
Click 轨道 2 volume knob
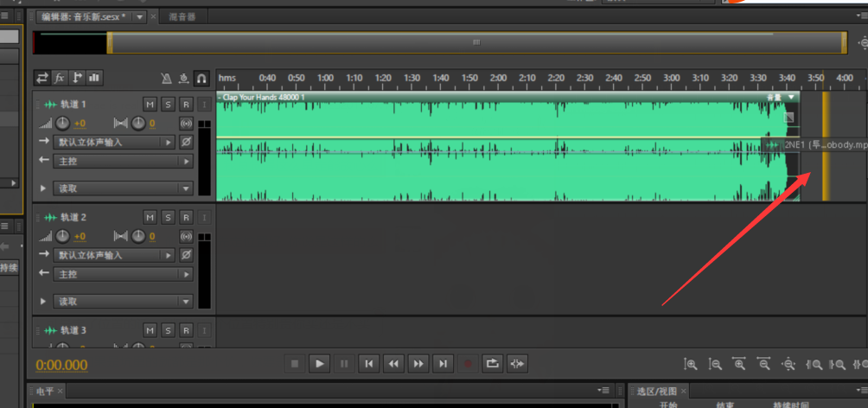[x=62, y=236]
